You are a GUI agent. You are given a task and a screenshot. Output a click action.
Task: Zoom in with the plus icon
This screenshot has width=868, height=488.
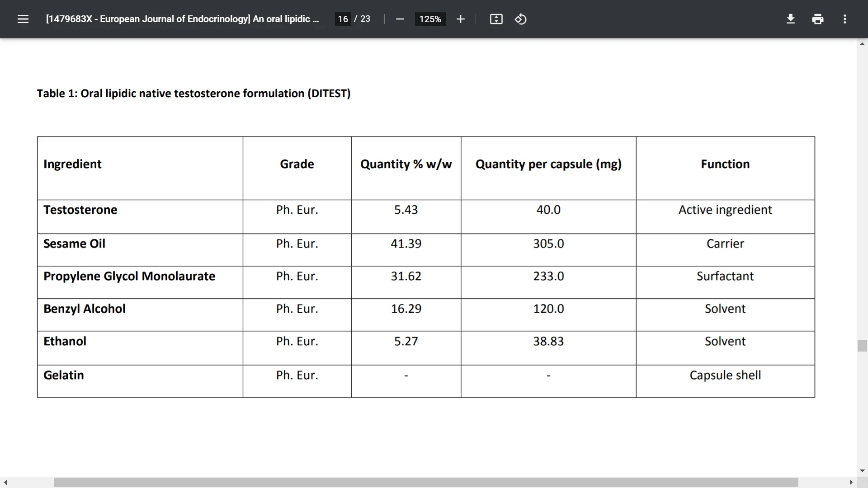(460, 19)
